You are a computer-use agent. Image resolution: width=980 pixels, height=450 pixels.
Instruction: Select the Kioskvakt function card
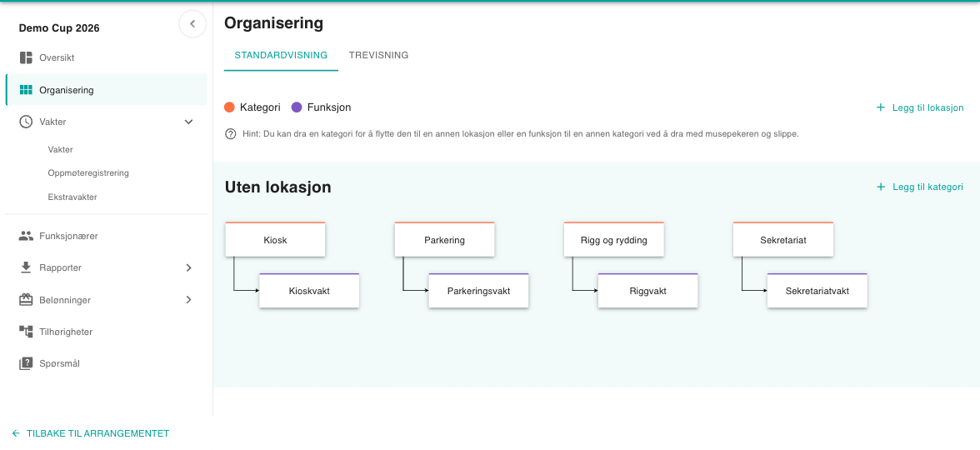pyautogui.click(x=309, y=291)
